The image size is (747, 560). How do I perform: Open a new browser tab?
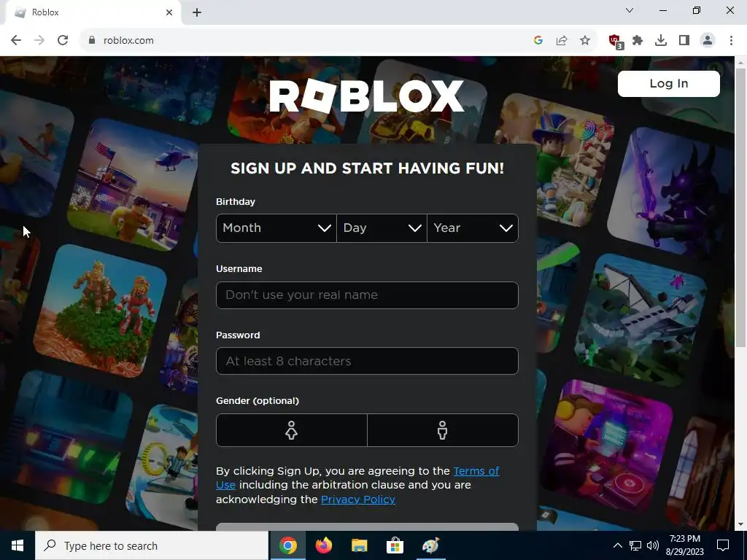tap(197, 12)
